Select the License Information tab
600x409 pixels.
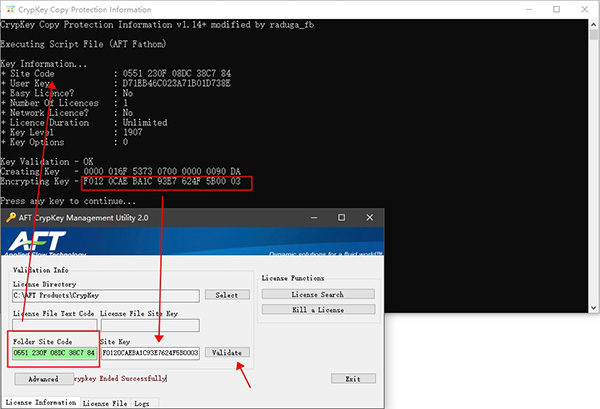pyautogui.click(x=40, y=402)
